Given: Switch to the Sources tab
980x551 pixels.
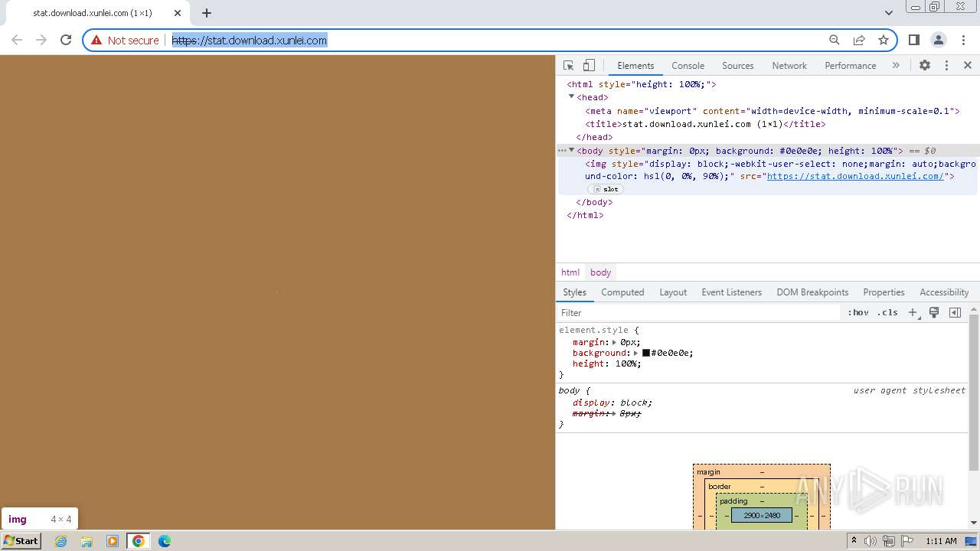Looking at the screenshot, I should click(x=738, y=66).
